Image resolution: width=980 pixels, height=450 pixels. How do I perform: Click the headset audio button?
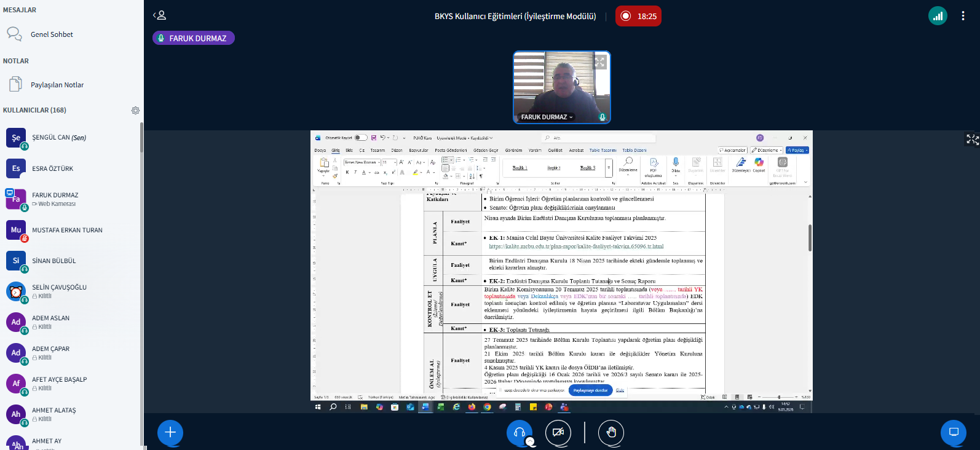(x=519, y=432)
